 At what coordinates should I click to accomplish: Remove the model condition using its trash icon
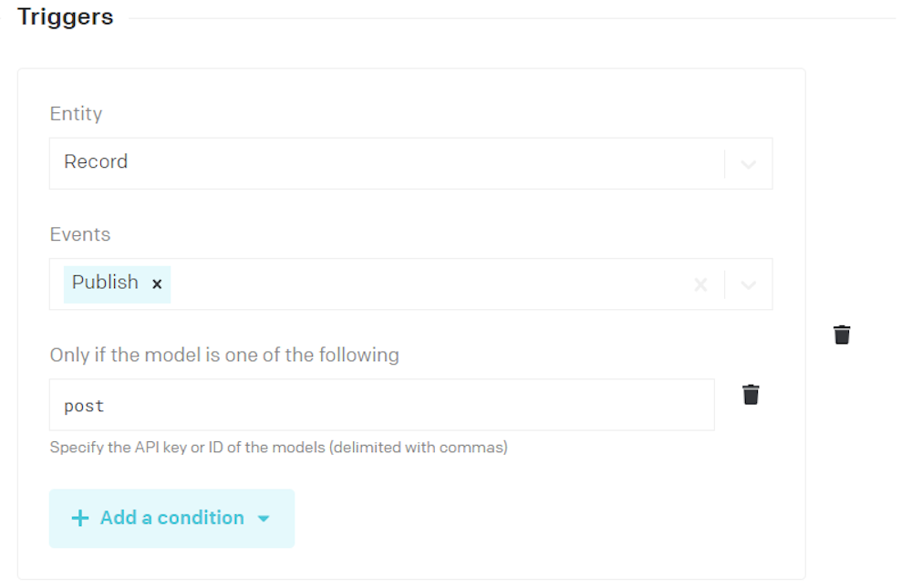[x=751, y=395]
